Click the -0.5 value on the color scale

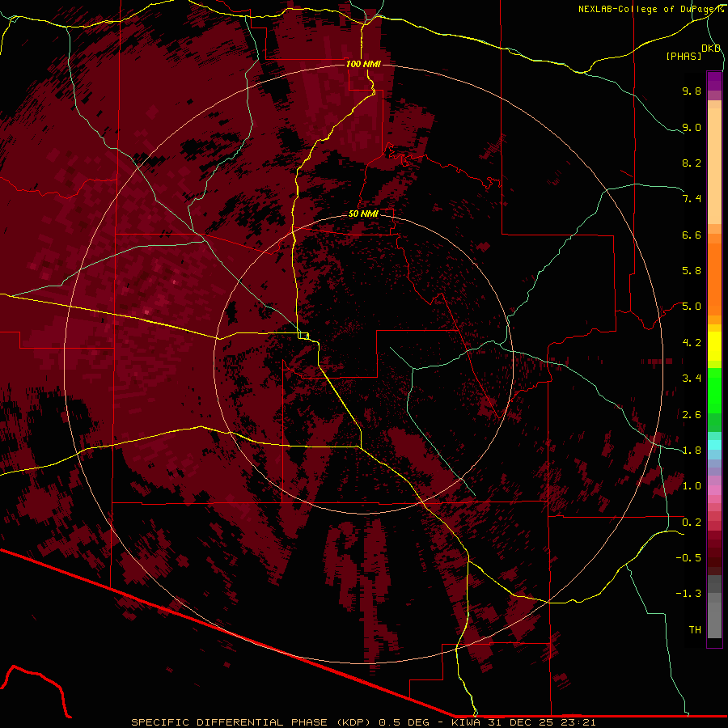point(688,558)
